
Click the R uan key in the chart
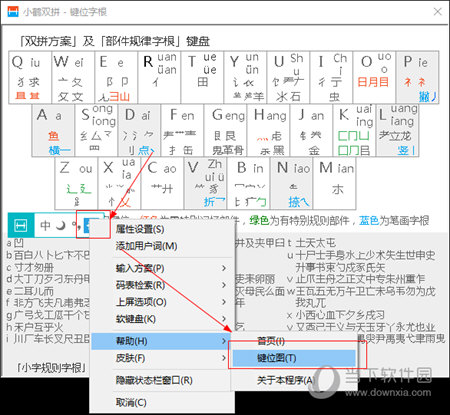click(159, 77)
